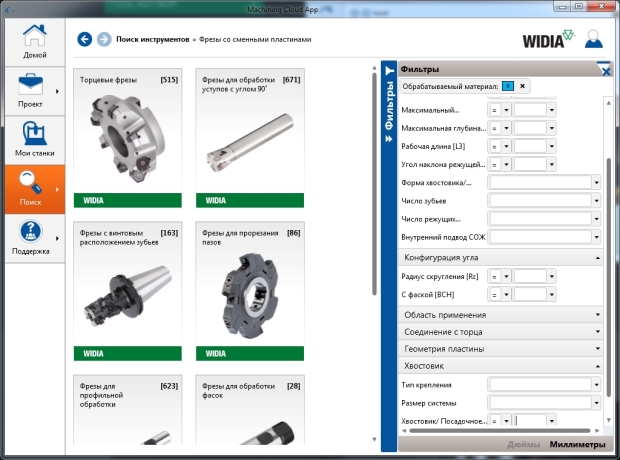Click Поиск инструментов breadcrumb link

click(153, 39)
